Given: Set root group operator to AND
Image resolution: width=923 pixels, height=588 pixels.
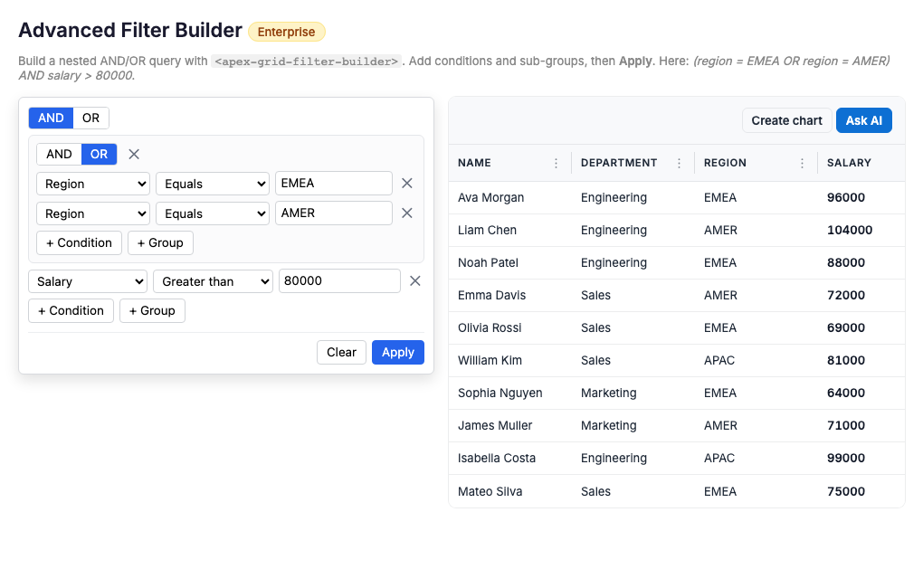Looking at the screenshot, I should tap(52, 118).
